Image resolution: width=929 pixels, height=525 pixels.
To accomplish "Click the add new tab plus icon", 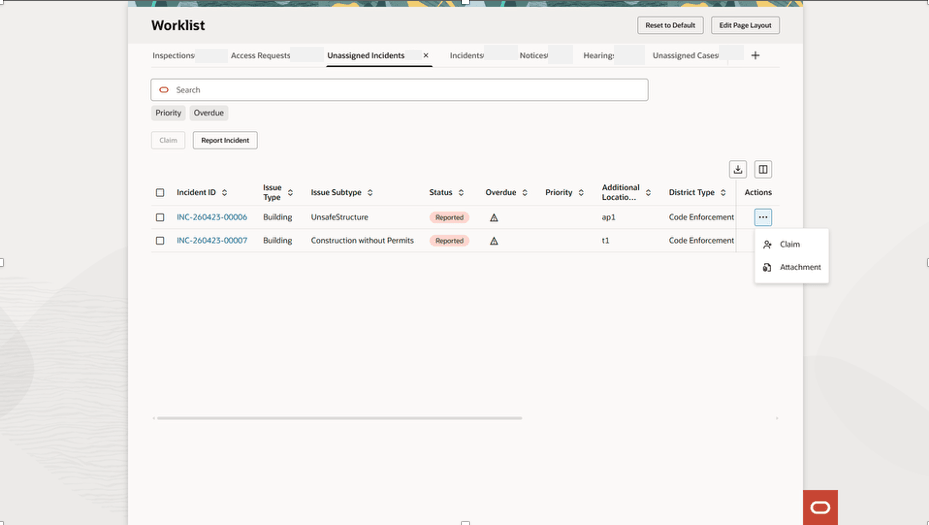I will [755, 55].
